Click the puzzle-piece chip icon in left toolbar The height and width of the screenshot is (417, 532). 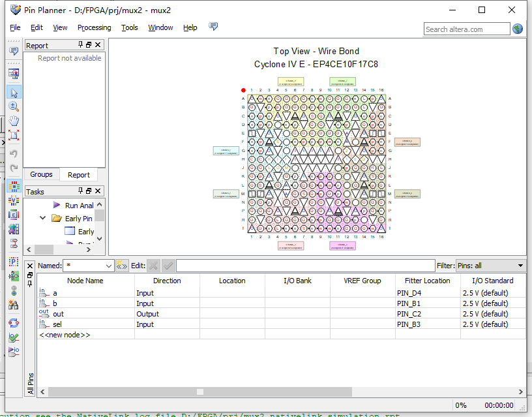tap(14, 229)
